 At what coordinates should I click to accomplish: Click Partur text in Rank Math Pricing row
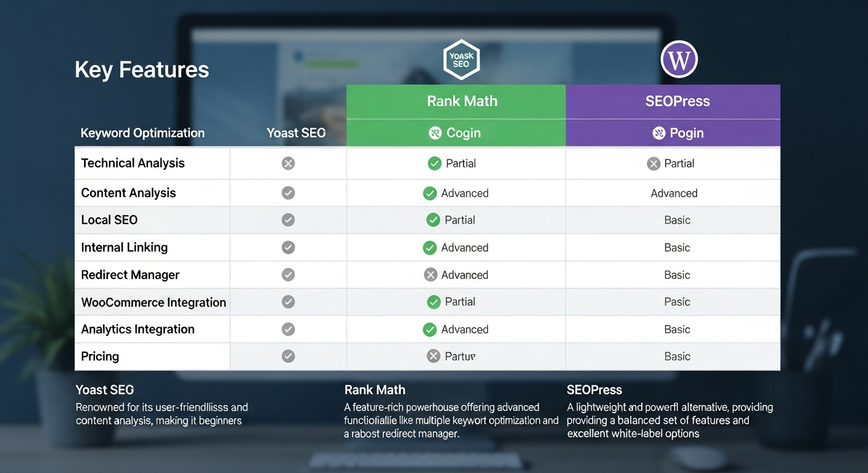pos(460,356)
